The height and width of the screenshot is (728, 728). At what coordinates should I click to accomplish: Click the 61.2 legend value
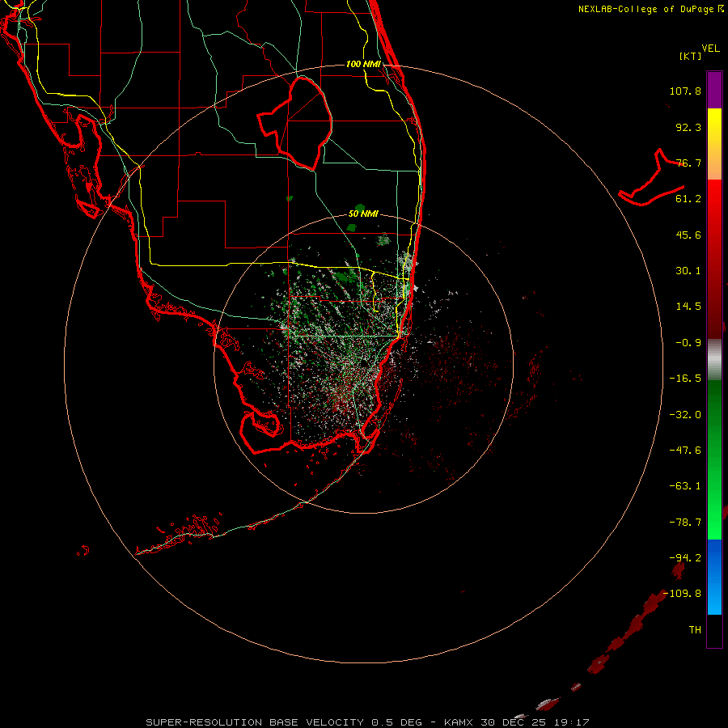click(688, 199)
